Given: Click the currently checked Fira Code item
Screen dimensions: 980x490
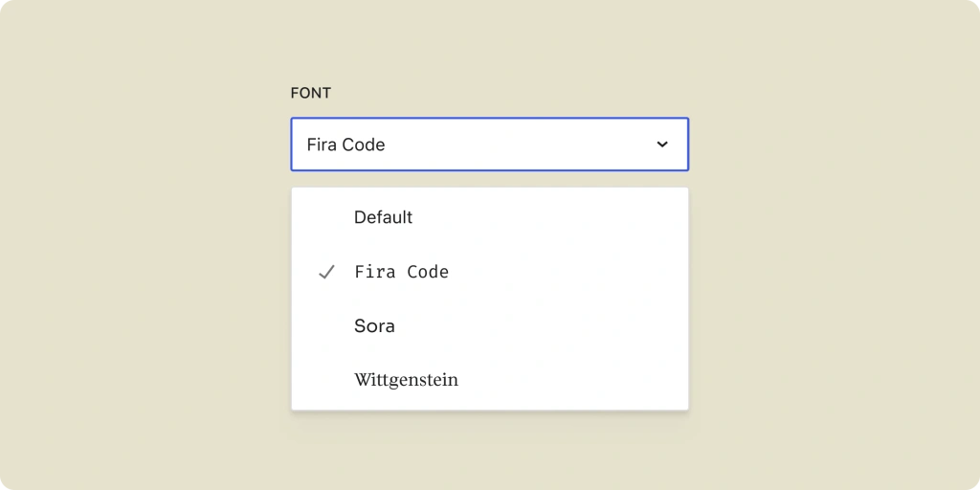Looking at the screenshot, I should 401,272.
